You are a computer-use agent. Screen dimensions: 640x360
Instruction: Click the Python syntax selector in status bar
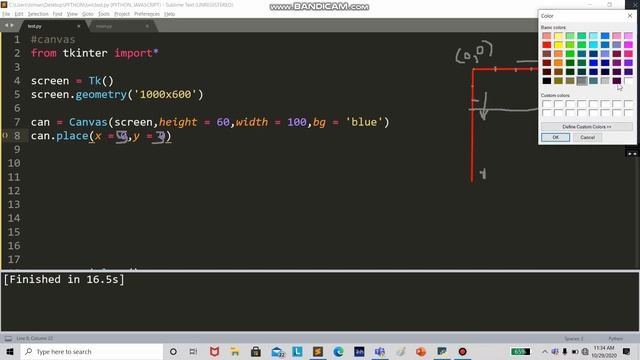click(616, 339)
